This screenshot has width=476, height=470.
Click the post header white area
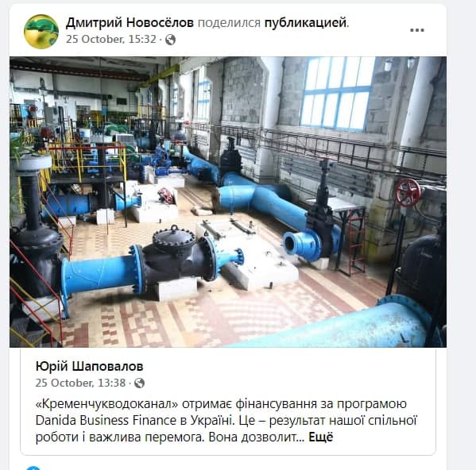click(x=228, y=31)
